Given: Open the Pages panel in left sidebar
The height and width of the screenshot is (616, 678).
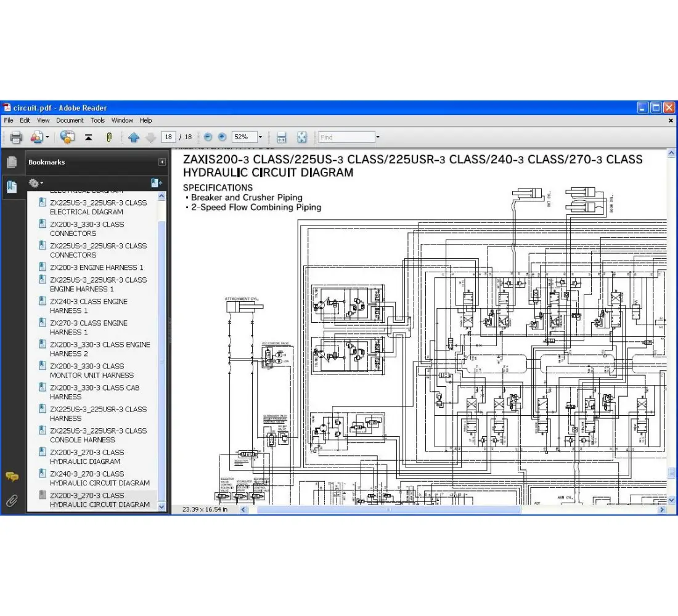Looking at the screenshot, I should 11,162.
